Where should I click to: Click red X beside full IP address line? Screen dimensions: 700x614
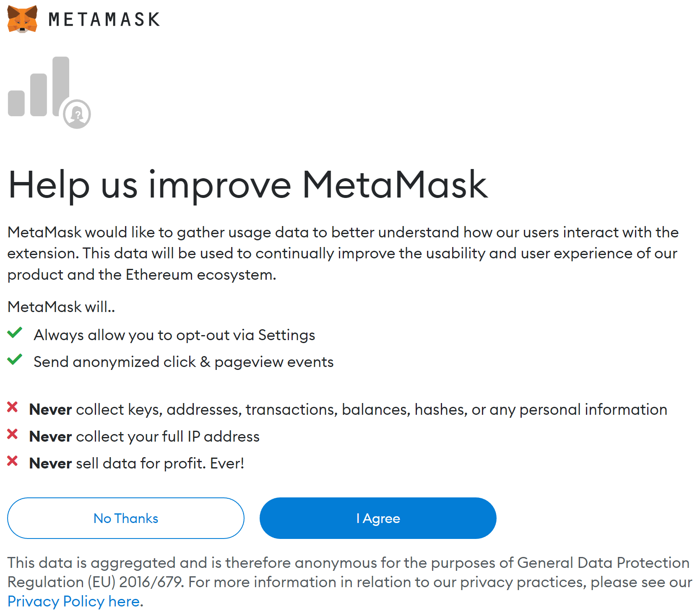[13, 434]
